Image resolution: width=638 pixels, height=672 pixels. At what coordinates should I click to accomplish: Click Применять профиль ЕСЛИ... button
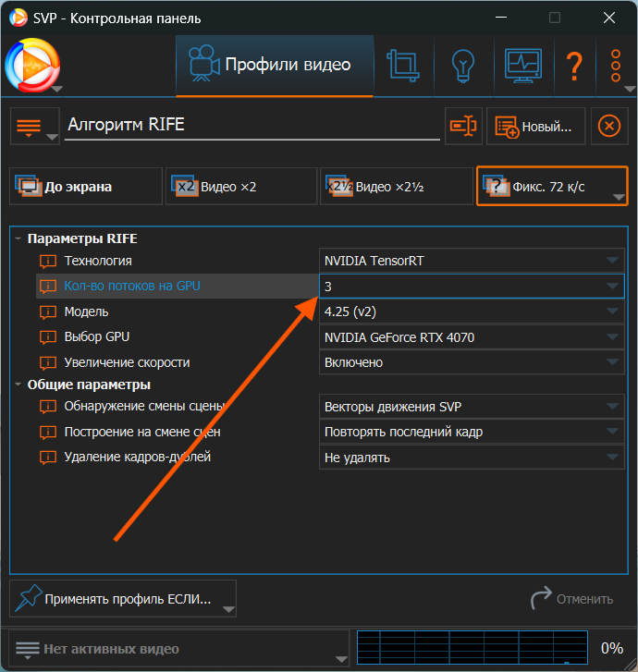[x=122, y=599]
